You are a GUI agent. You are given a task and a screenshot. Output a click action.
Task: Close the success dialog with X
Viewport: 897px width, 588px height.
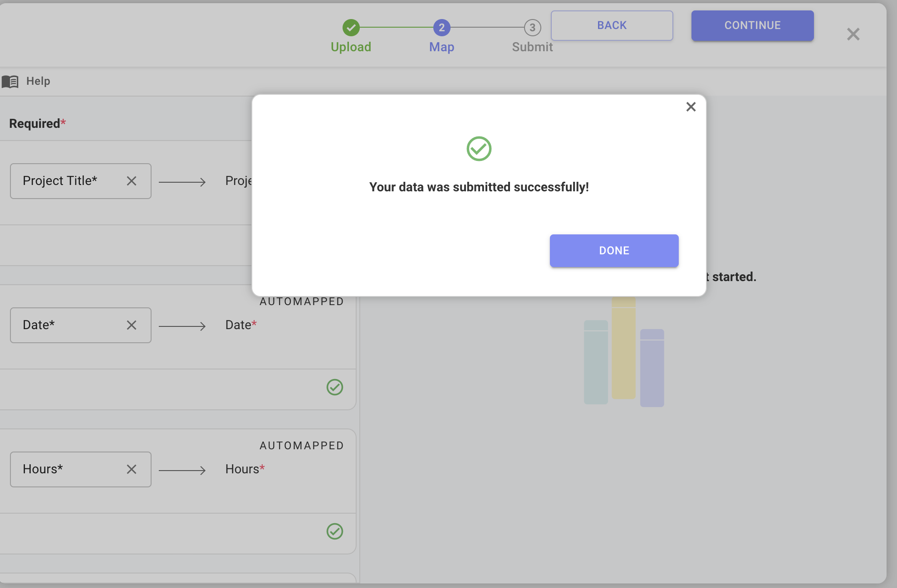pos(691,107)
